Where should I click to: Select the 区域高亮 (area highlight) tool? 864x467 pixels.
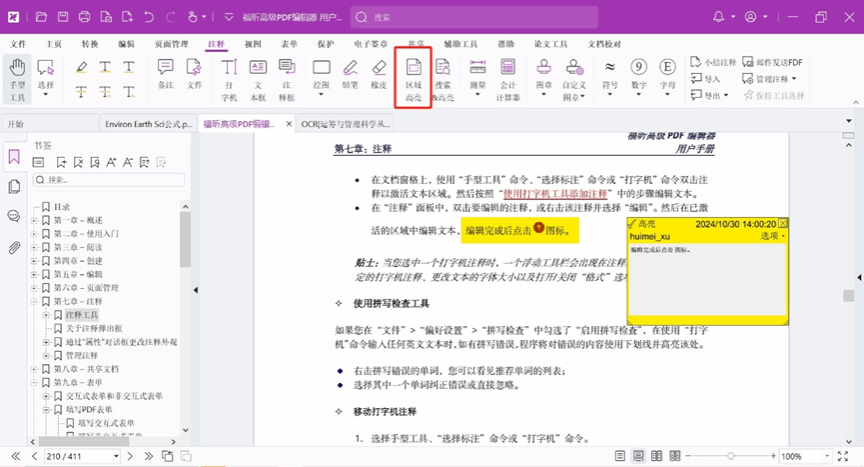click(x=413, y=78)
